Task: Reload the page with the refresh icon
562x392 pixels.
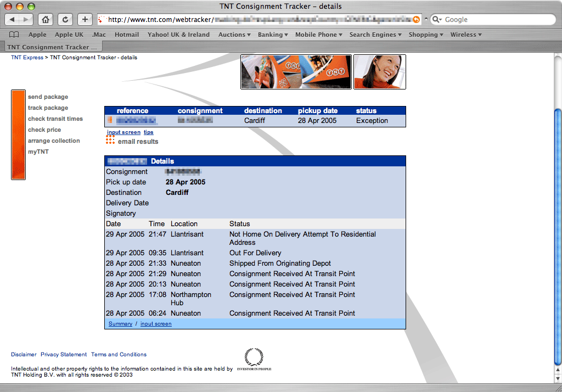Action: point(65,19)
